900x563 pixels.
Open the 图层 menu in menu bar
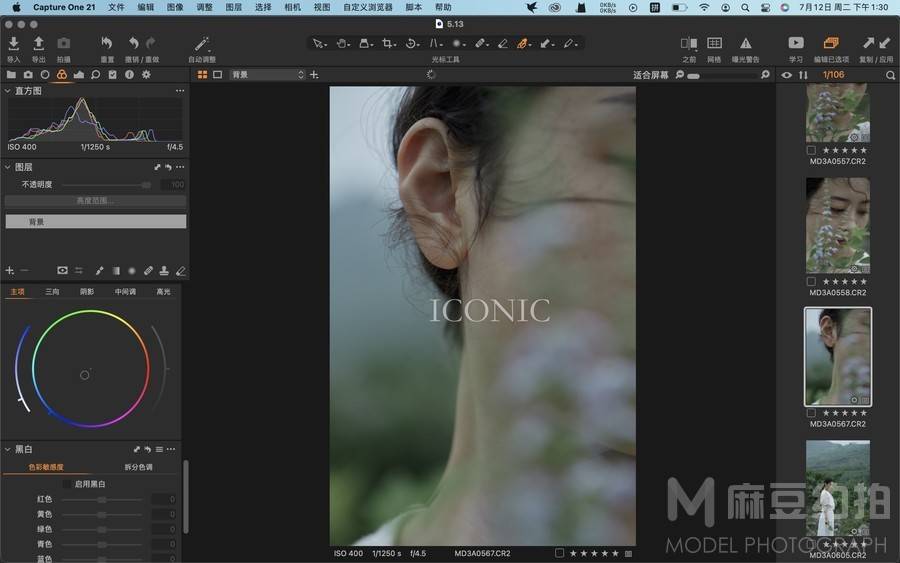234,7
